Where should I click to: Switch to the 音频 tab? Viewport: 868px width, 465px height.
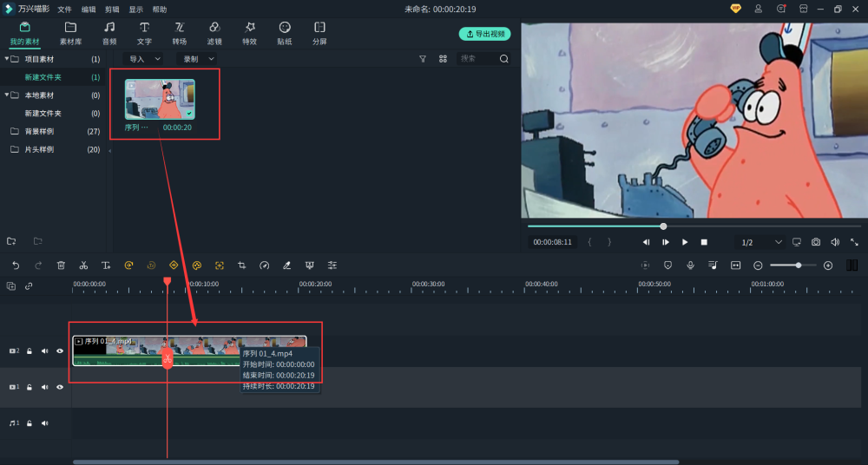point(109,33)
